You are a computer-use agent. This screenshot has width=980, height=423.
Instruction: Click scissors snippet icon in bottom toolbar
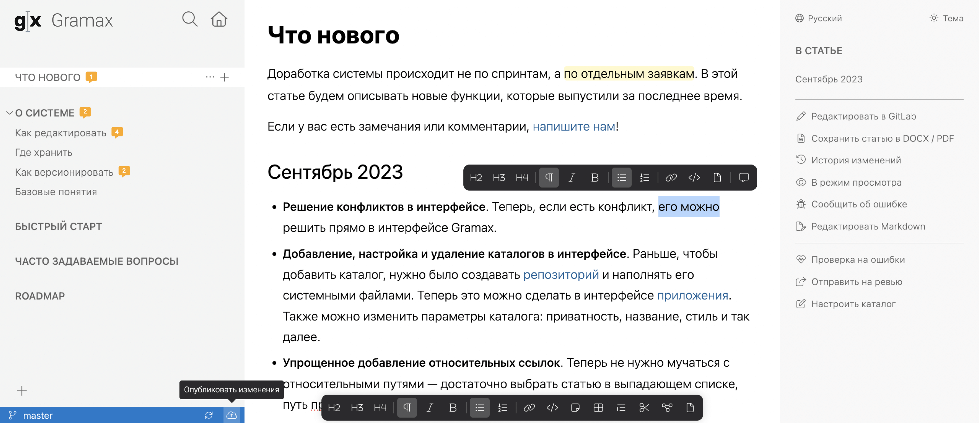[644, 408]
